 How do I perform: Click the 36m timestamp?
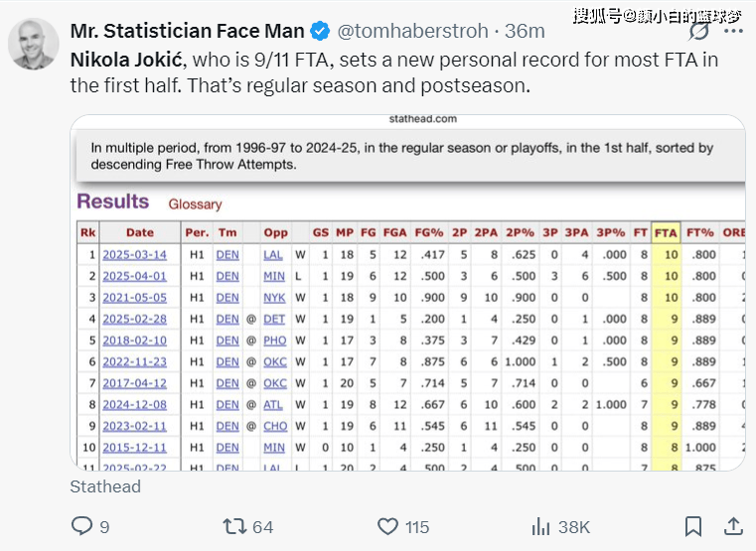(x=525, y=32)
